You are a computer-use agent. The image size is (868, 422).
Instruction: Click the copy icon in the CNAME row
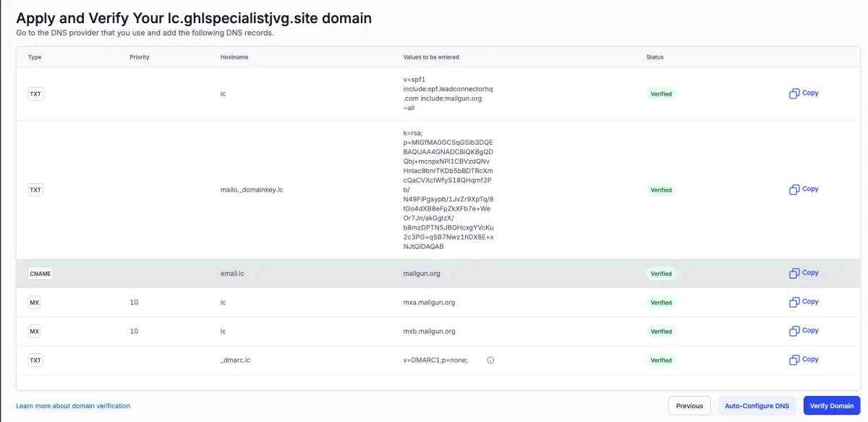(794, 274)
